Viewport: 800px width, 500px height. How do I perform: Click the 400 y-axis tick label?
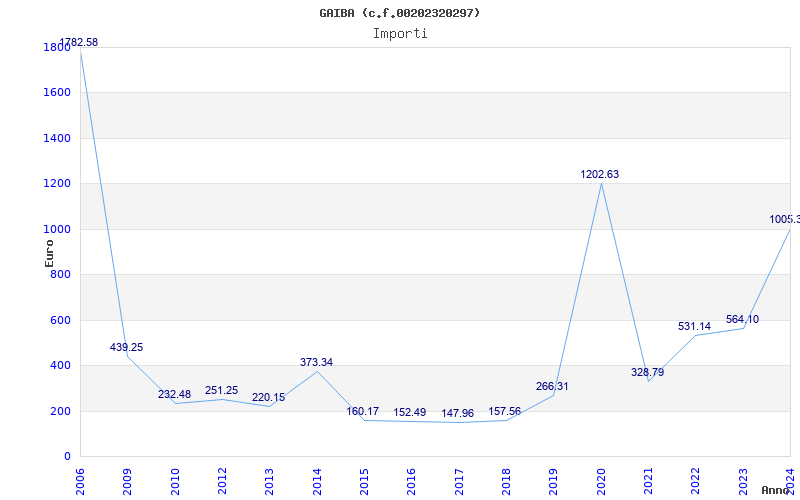[x=60, y=366]
